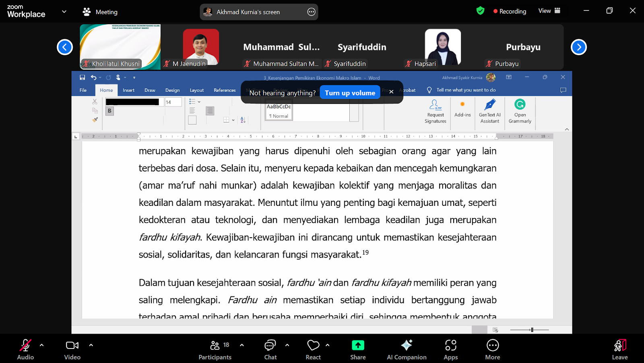Start sharing with the Share button
Image resolution: width=644 pixels, height=363 pixels.
click(x=358, y=349)
